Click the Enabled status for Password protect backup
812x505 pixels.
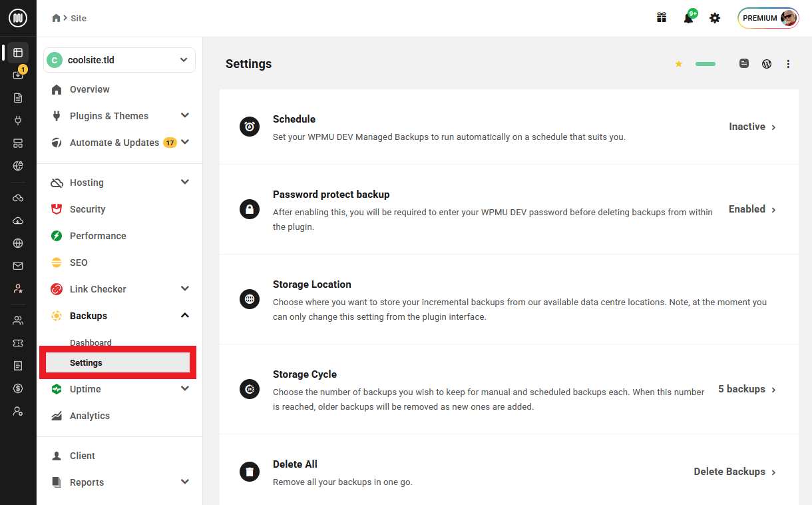(x=753, y=209)
